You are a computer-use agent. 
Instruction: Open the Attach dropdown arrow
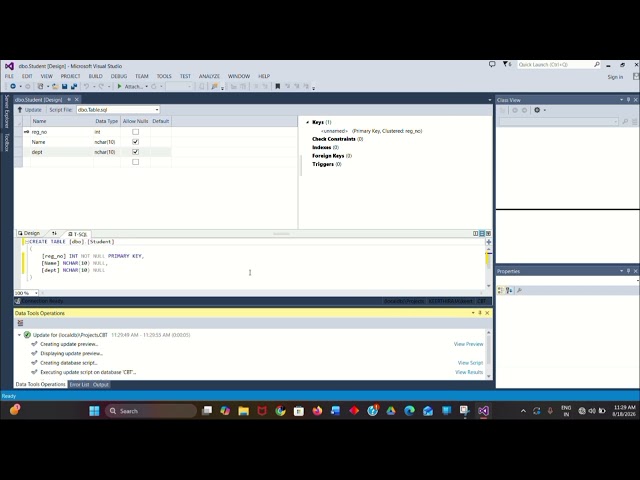click(x=146, y=87)
